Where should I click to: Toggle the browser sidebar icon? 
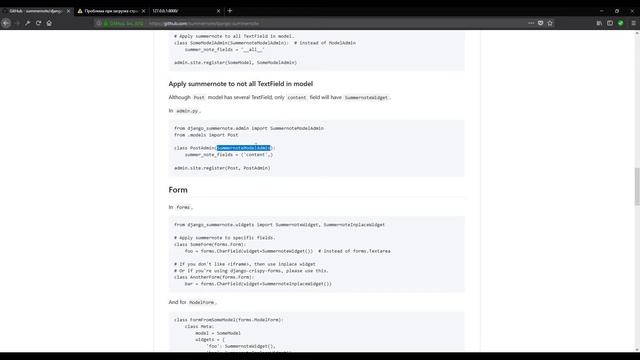click(x=610, y=23)
